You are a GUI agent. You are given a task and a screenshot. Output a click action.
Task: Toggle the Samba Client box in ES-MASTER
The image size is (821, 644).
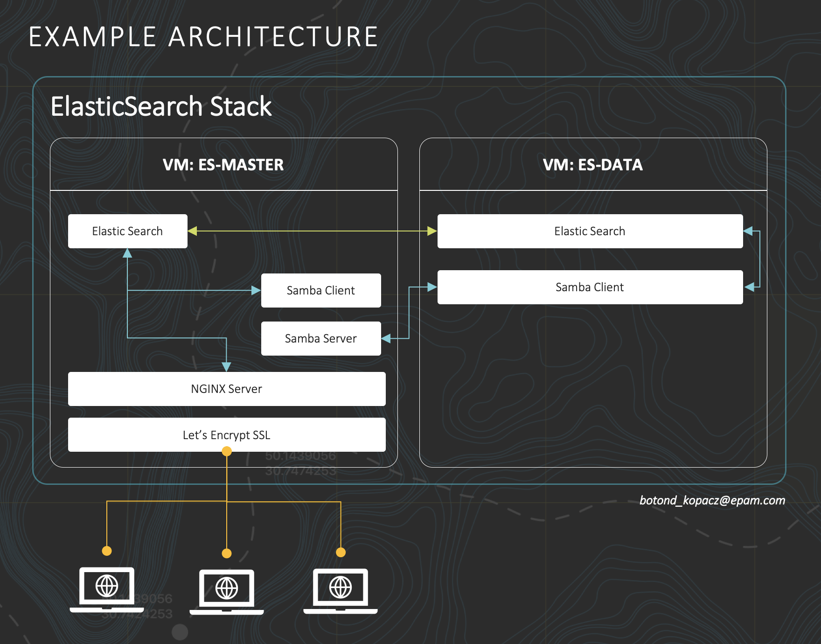[320, 290]
